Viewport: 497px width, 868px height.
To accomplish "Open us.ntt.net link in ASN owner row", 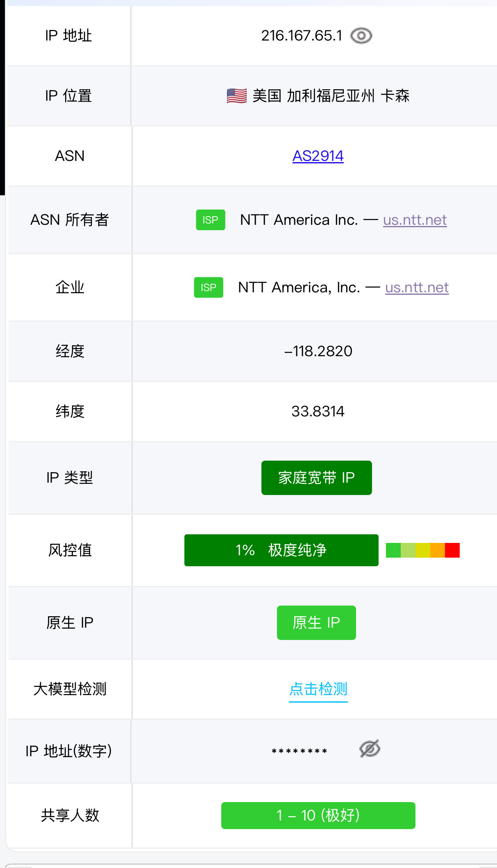I will tap(415, 220).
